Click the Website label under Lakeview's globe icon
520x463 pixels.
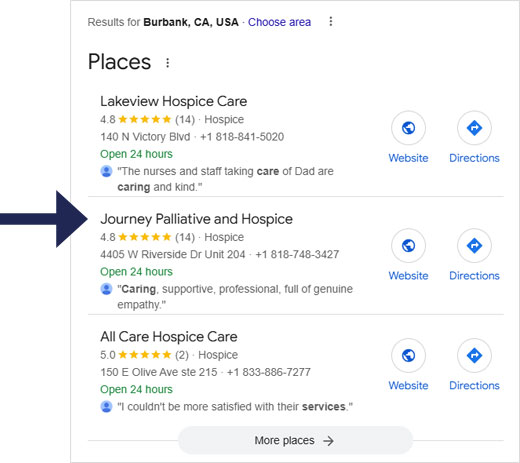[408, 158]
